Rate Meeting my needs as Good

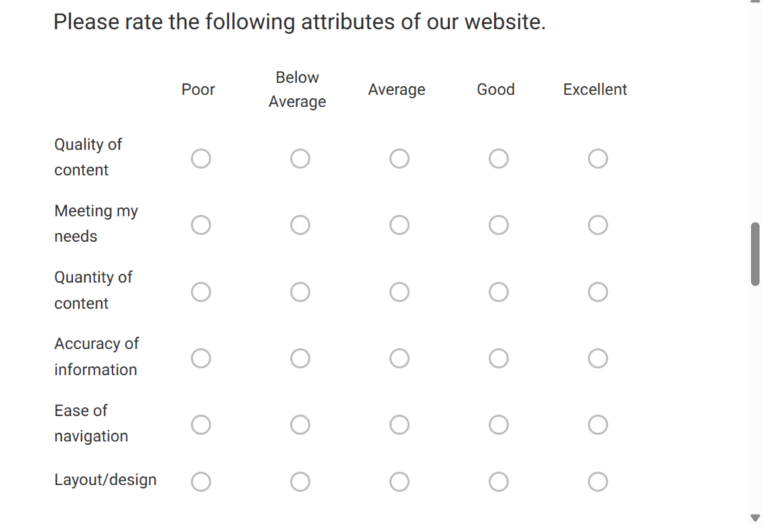coord(498,224)
